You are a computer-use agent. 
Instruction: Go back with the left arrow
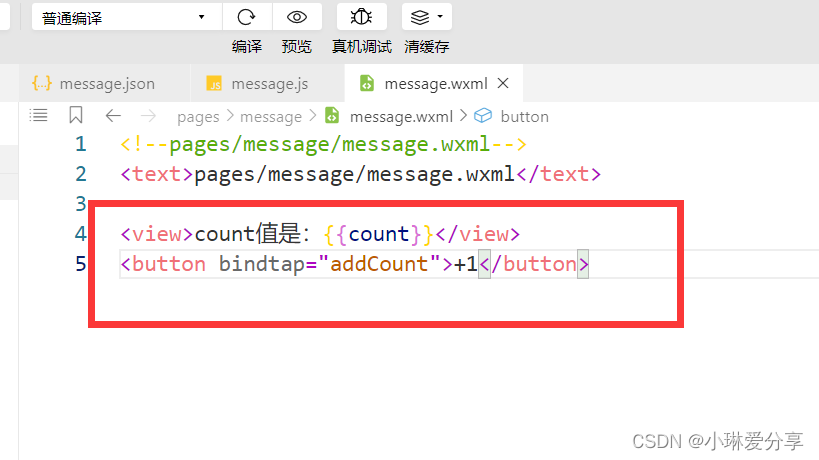pyautogui.click(x=113, y=116)
